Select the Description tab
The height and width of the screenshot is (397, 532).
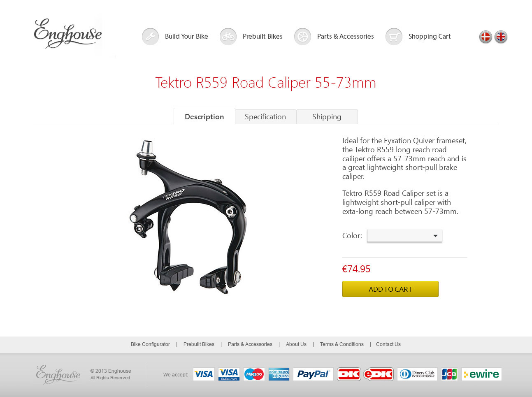coord(204,116)
